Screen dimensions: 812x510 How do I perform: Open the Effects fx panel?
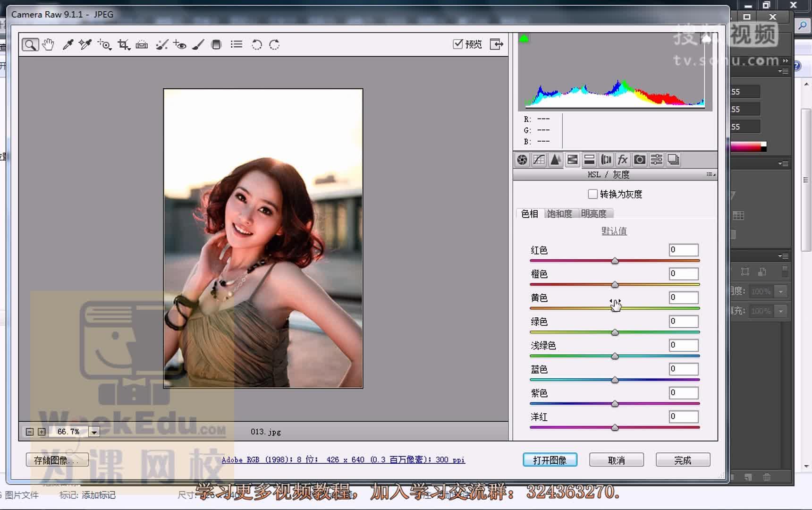point(623,160)
